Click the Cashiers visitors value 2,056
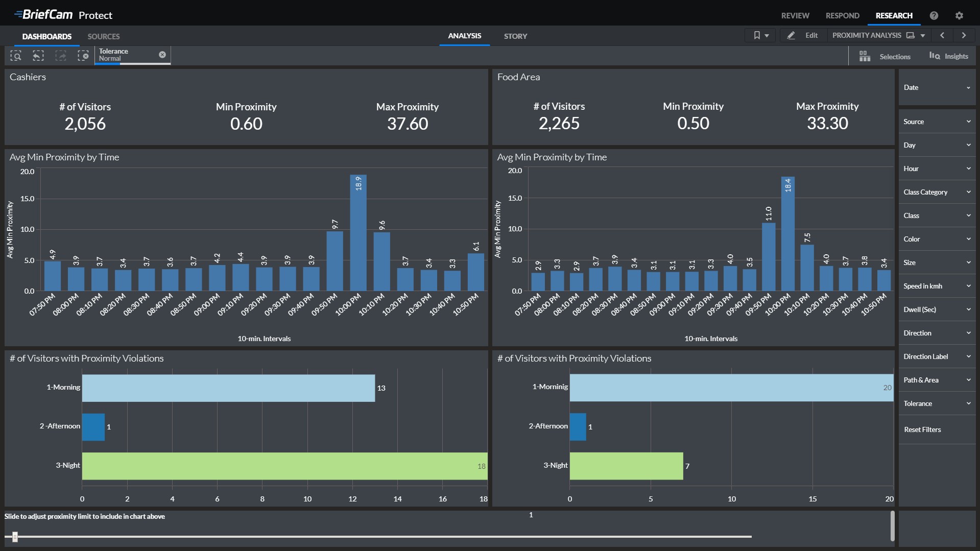This screenshot has width=980, height=551. (x=85, y=124)
